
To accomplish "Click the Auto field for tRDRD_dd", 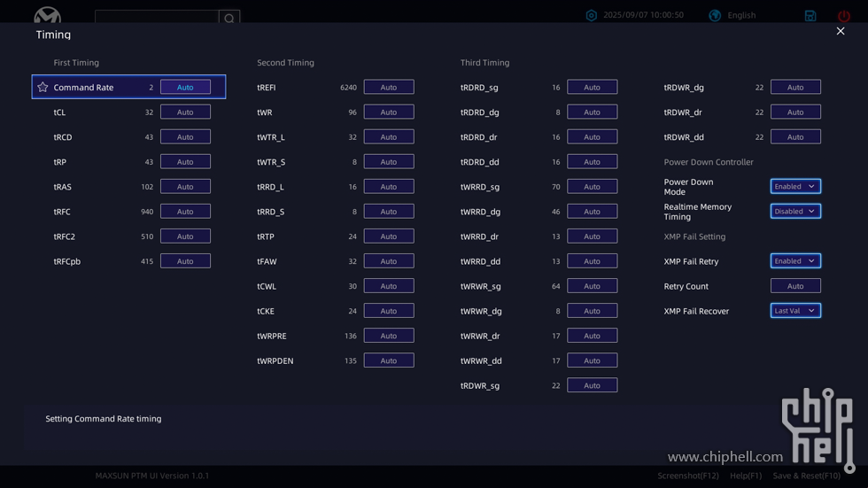I will pos(593,161).
